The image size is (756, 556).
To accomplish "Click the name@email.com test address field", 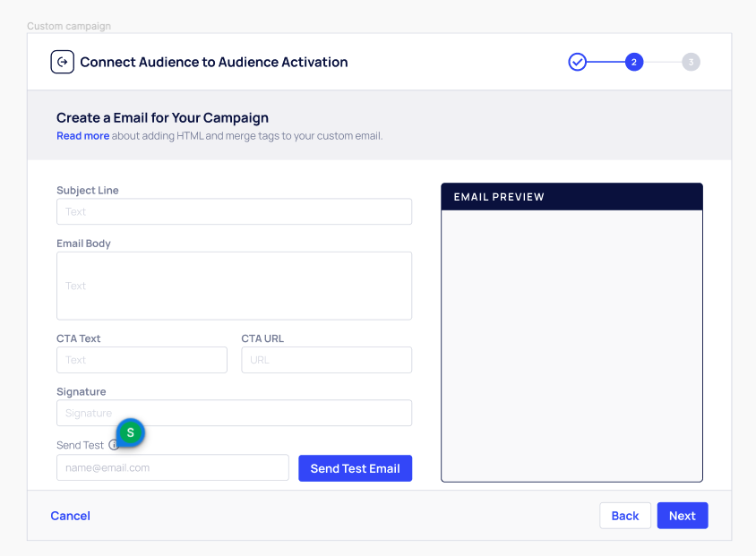I will [172, 467].
